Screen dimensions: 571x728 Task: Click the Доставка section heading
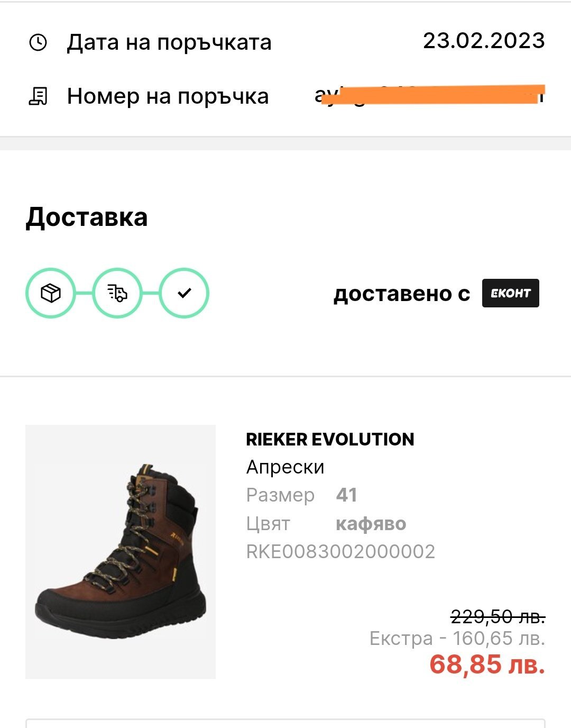coord(87,217)
